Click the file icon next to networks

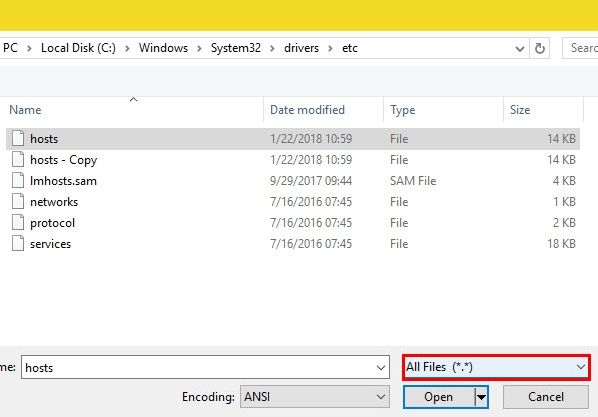[x=18, y=201]
